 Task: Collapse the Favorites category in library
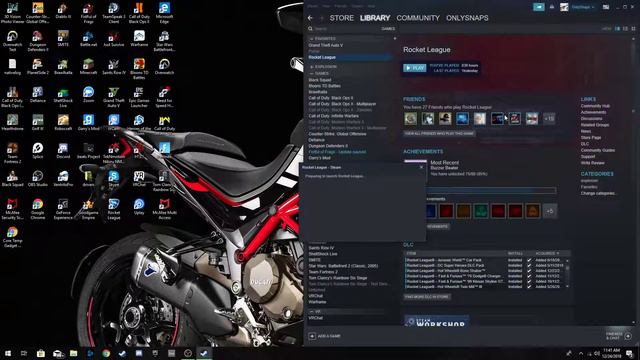click(311, 39)
